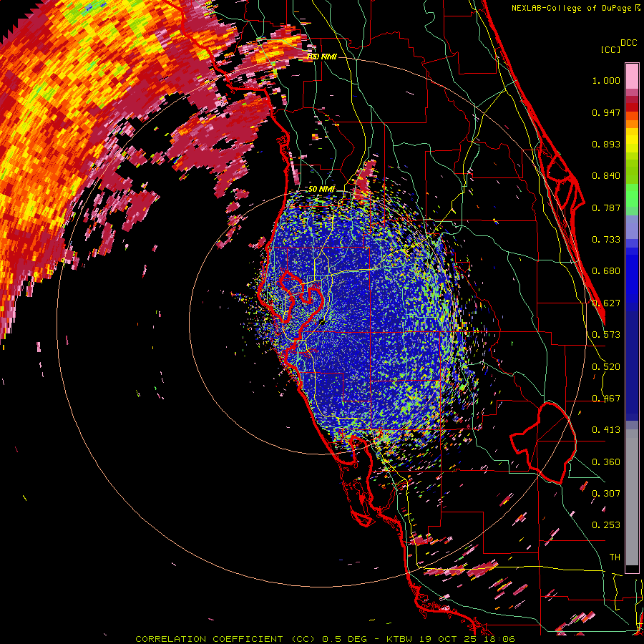Click the 50 NMI range ring label
644x644 pixels.
point(321,190)
